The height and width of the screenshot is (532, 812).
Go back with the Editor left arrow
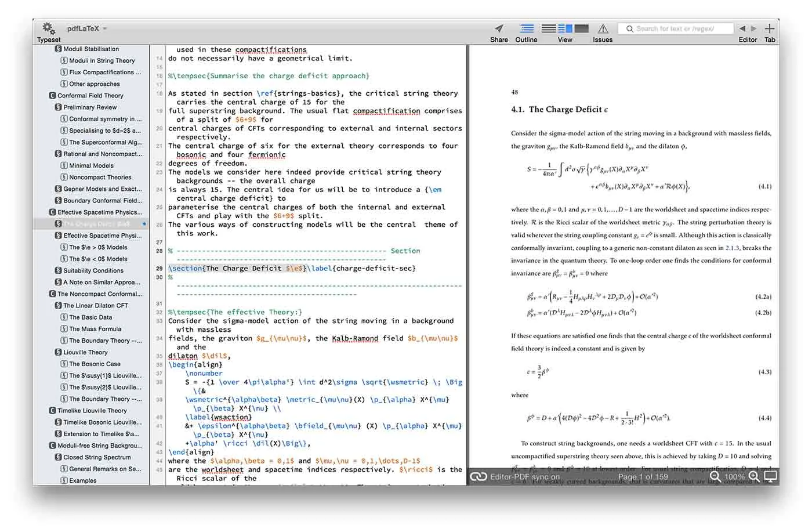(742, 28)
